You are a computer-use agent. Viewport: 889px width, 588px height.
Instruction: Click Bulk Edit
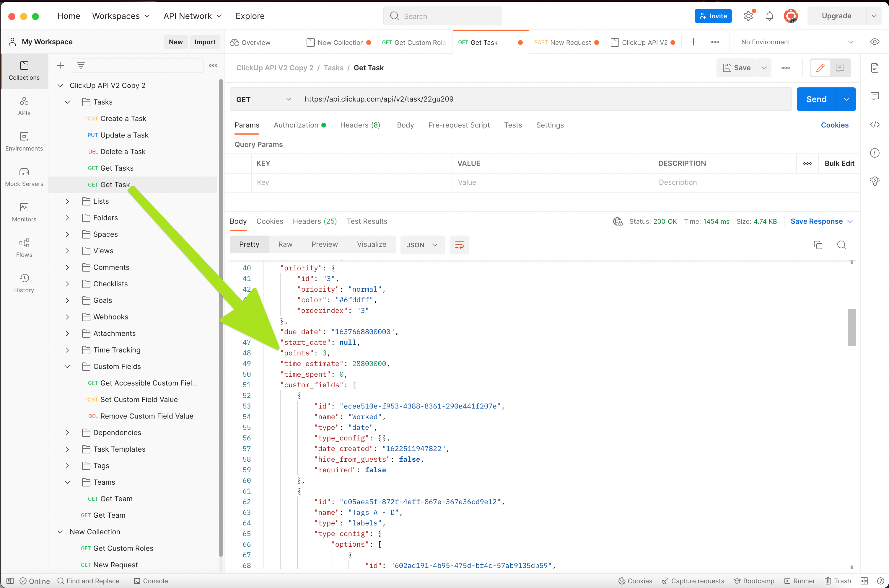pyautogui.click(x=839, y=164)
